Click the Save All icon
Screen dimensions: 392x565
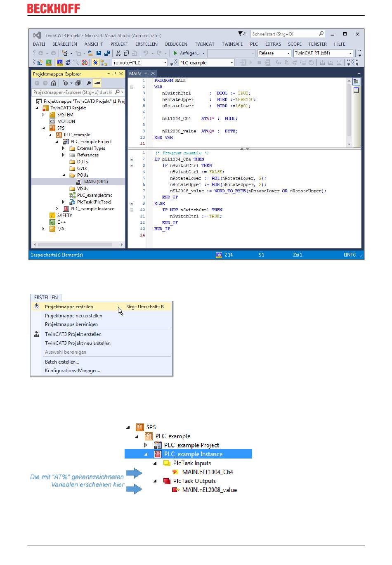[x=107, y=53]
